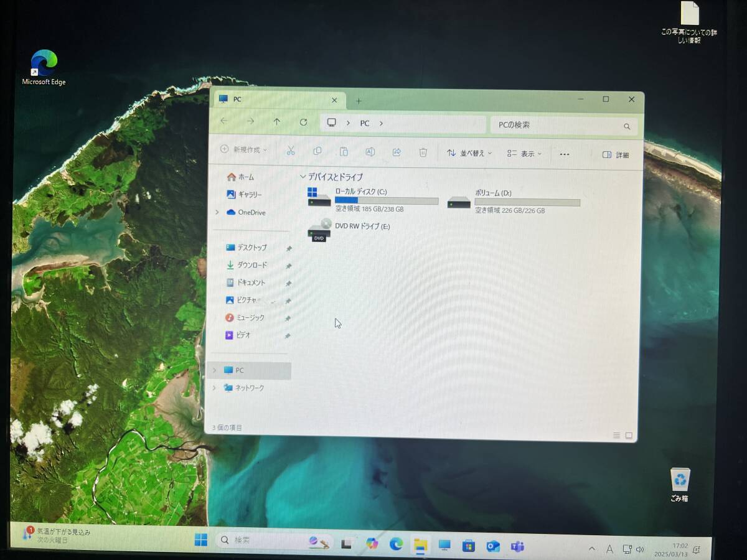Screen dimensions: 747x560
Task: Click the forward navigation arrow
Action: coord(250,121)
